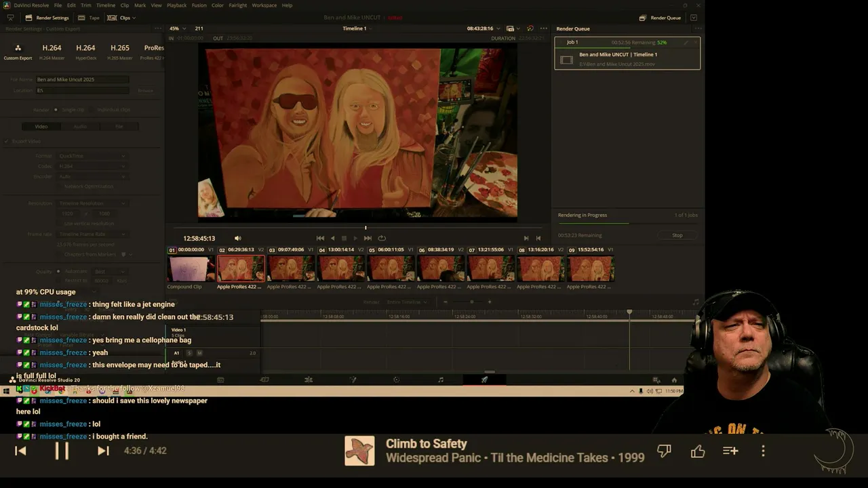
Task: Open the Edit menu
Action: [71, 5]
